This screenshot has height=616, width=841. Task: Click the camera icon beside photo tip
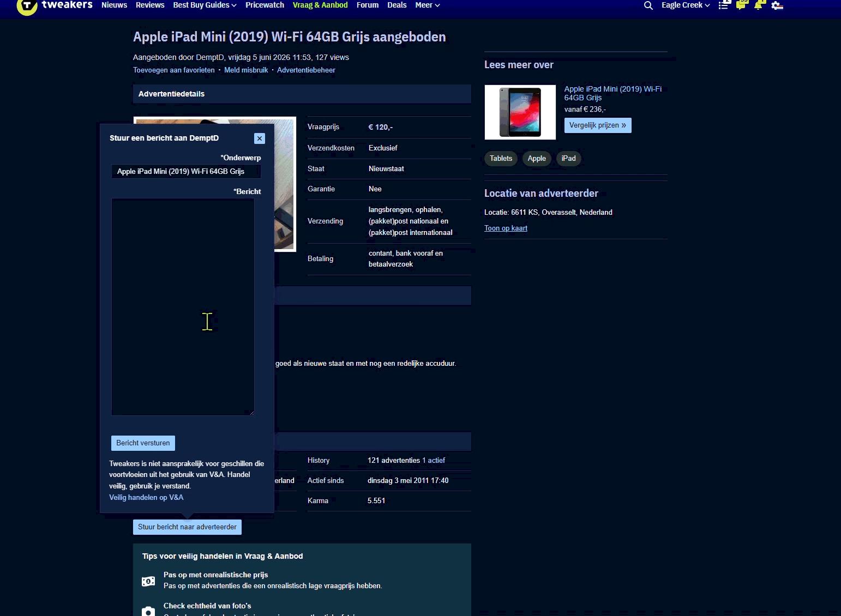(x=148, y=612)
